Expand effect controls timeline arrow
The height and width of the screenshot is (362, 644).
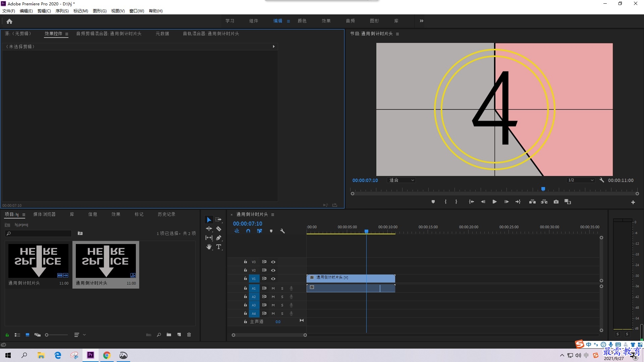click(x=274, y=47)
